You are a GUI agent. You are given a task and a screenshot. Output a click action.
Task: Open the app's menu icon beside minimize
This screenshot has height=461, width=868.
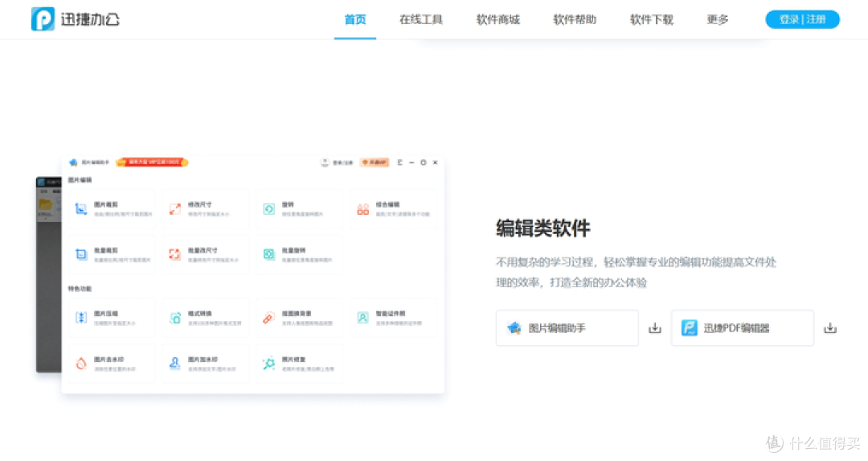tap(399, 163)
